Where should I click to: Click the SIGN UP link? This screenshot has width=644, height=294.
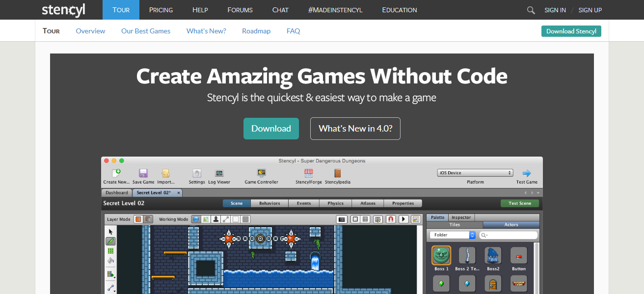pos(590,10)
